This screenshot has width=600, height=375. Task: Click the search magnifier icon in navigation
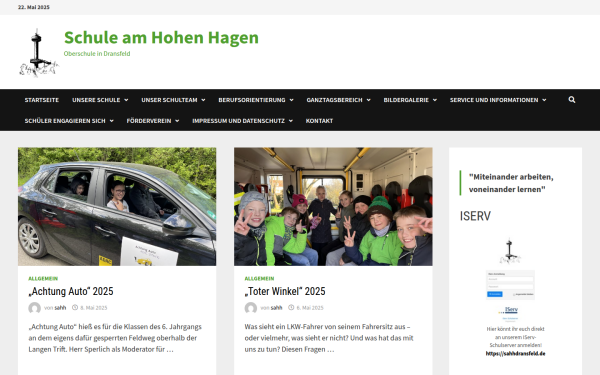coord(572,99)
